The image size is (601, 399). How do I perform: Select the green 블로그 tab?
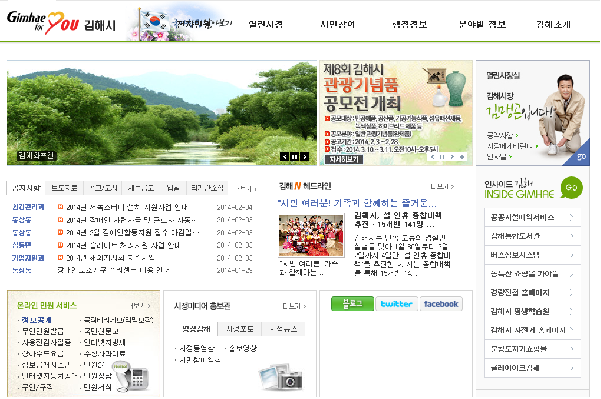click(x=352, y=304)
